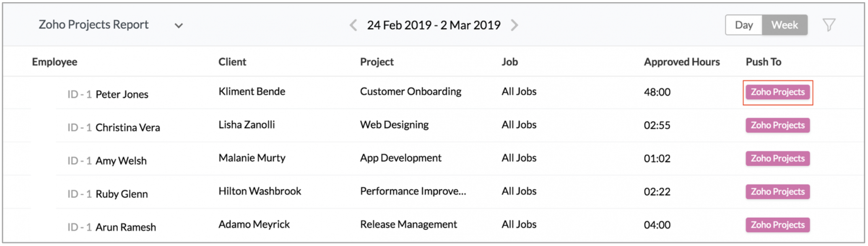Expand Zoho Projects Report dropdown arrow
Viewport: 868px width, 246px height.
[x=179, y=26]
